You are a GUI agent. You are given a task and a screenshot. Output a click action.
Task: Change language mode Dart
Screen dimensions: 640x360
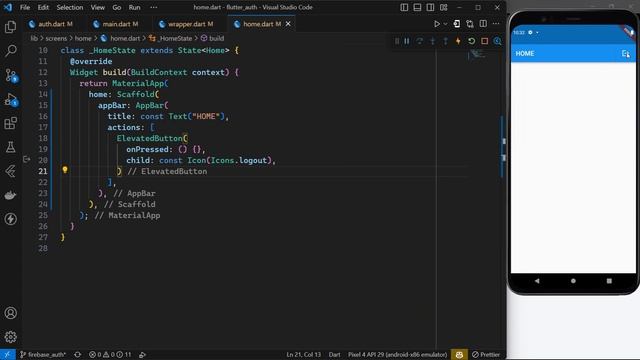pyautogui.click(x=334, y=354)
